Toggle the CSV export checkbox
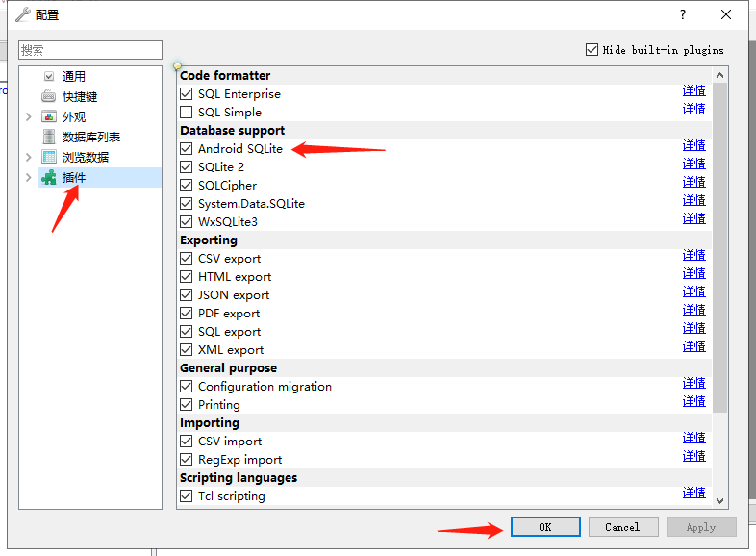 click(x=186, y=259)
